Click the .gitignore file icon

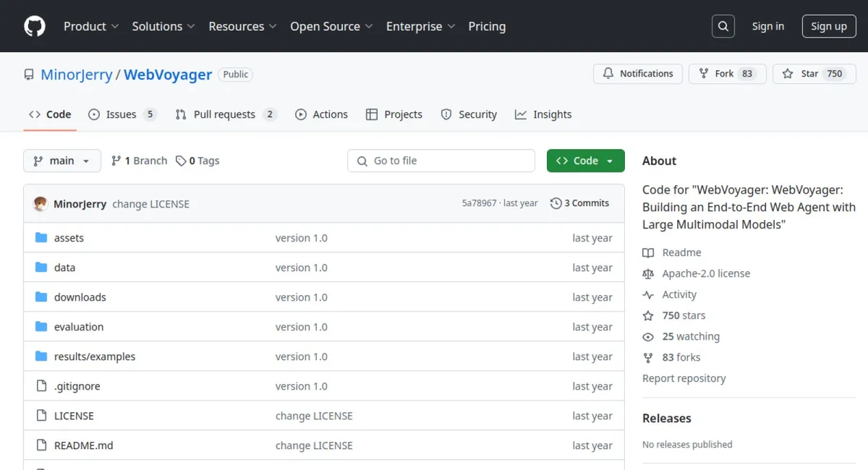pos(41,386)
